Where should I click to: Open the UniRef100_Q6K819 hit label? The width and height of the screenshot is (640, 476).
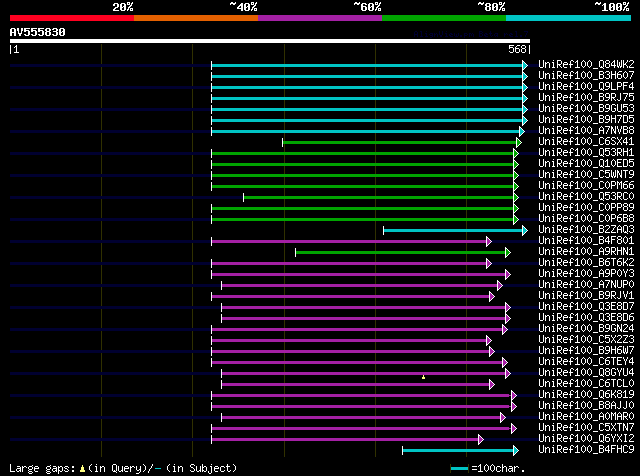coord(586,395)
